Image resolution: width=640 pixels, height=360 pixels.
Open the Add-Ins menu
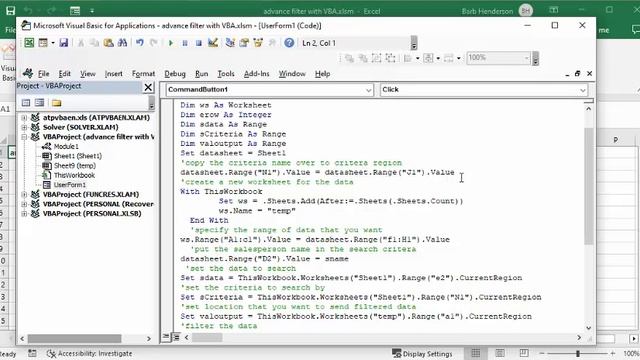(x=256, y=74)
